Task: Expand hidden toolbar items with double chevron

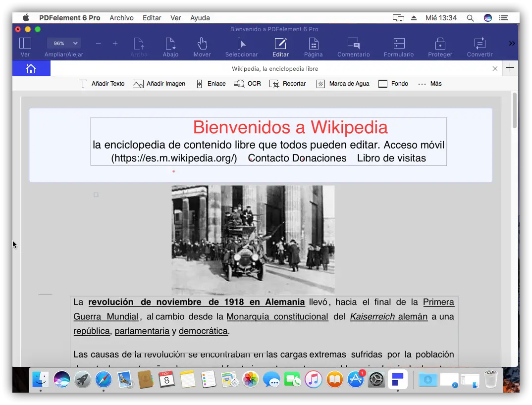Action: 512,44
